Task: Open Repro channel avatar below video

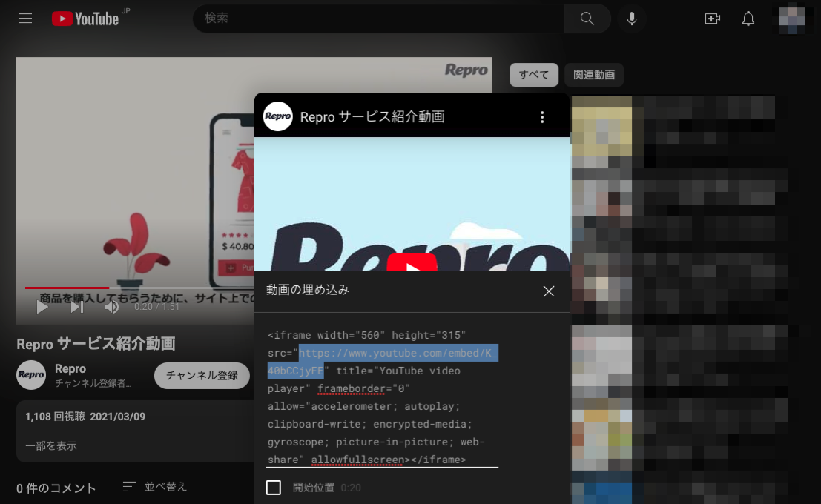Action: point(31,375)
